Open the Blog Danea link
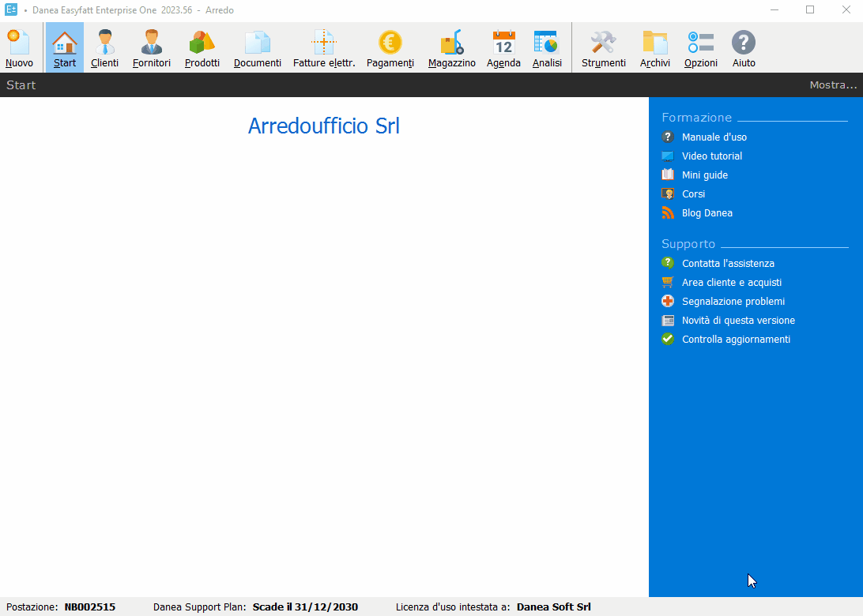This screenshot has height=616, width=863. [707, 213]
